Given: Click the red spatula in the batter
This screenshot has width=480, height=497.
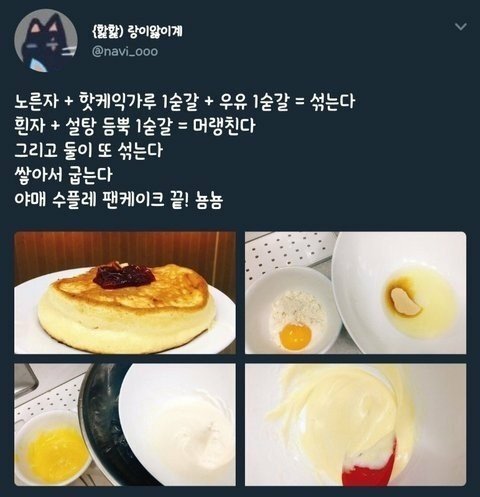Looking at the screenshot, I should click(x=372, y=465).
